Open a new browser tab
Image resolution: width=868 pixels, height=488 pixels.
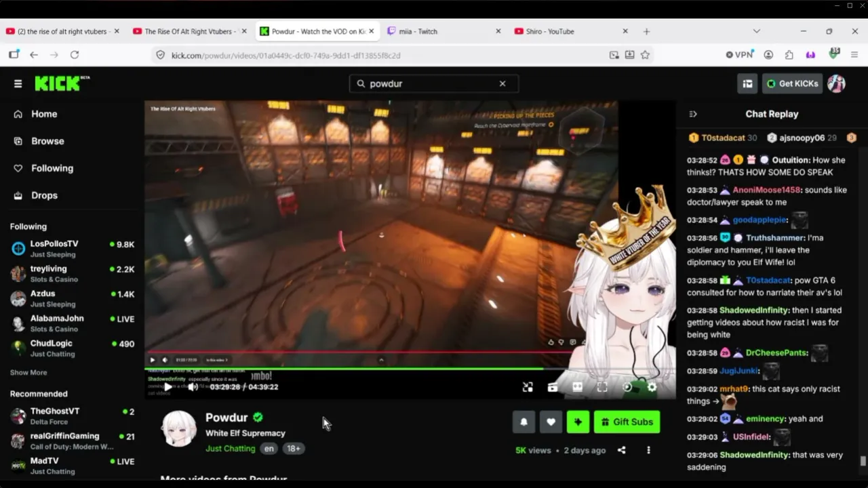pos(646,31)
